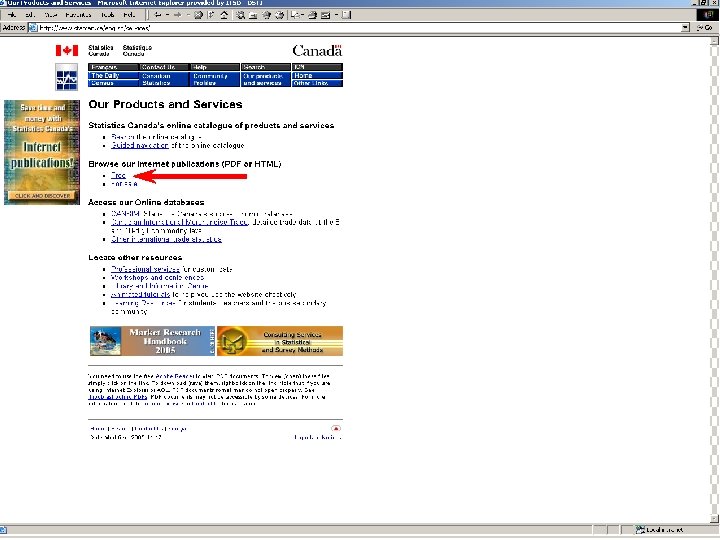720x540 pixels.
Task: Click the Forward arrow toolbar button
Action: click(x=178, y=15)
